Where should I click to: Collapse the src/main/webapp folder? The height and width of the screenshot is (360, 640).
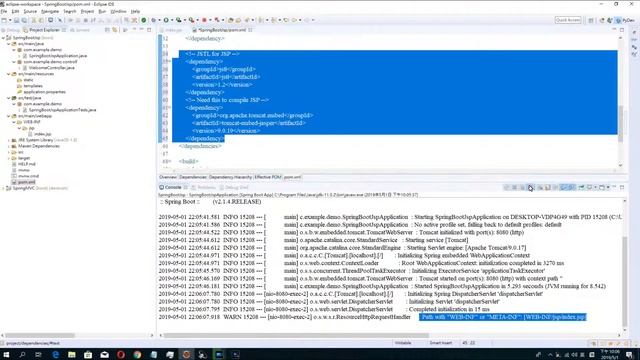pos(9,116)
